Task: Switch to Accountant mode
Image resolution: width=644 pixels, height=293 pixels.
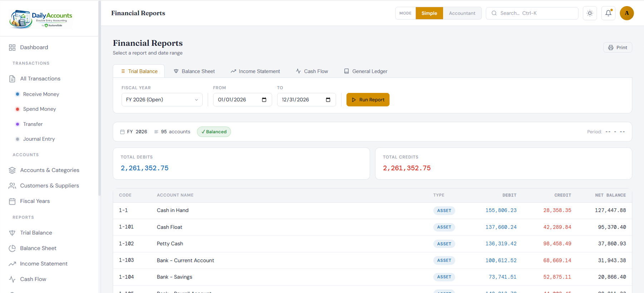Action: [462, 13]
